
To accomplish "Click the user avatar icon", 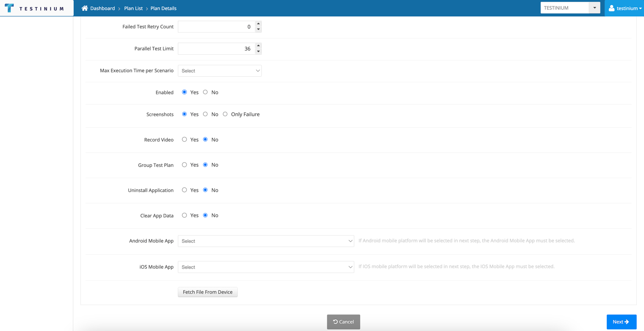I will (611, 8).
